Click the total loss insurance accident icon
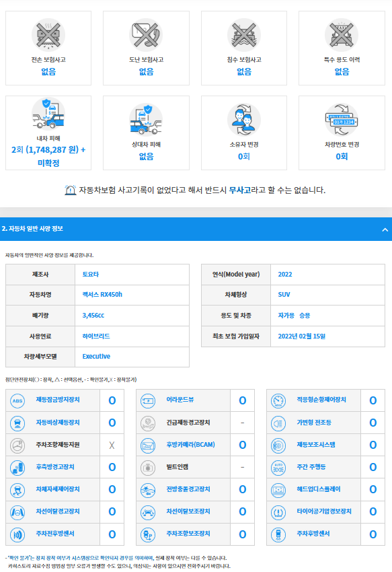392x572 pixels. [x=48, y=35]
